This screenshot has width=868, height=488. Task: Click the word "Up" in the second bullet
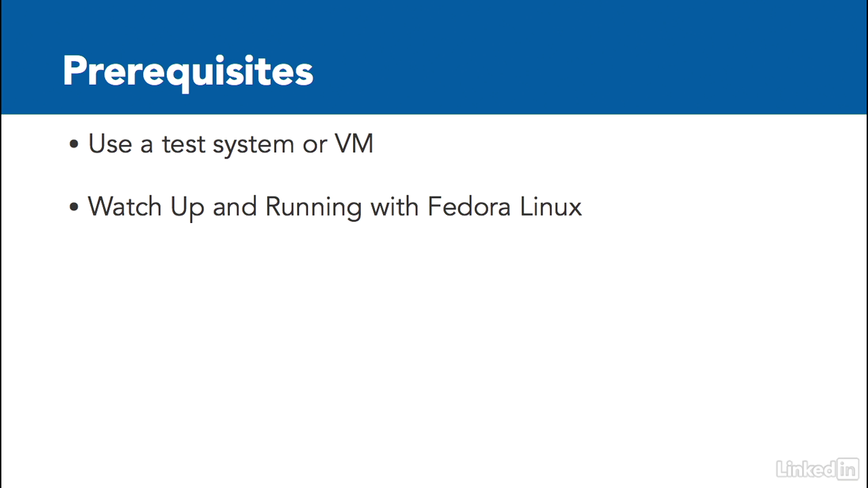click(187, 207)
